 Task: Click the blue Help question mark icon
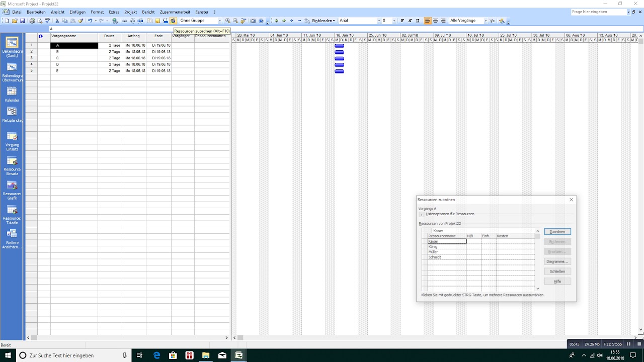[261, 21]
